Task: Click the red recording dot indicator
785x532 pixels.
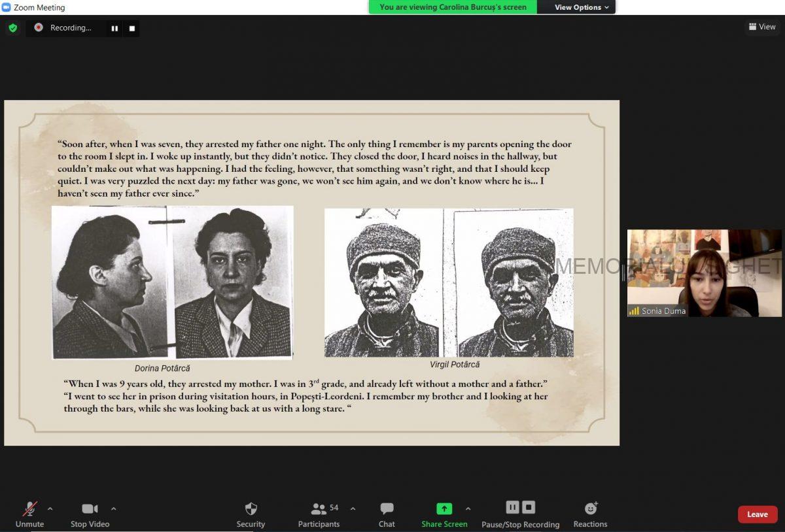Action: pos(39,27)
